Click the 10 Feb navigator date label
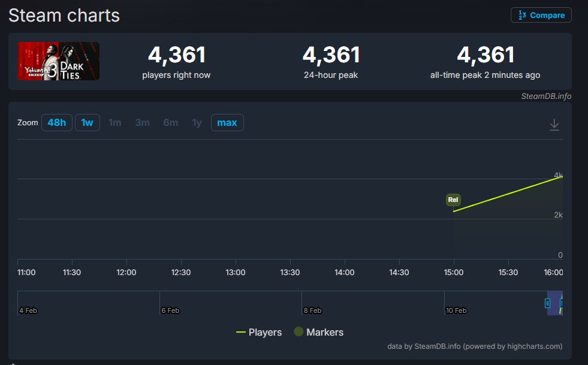The image size is (588, 365). click(456, 310)
